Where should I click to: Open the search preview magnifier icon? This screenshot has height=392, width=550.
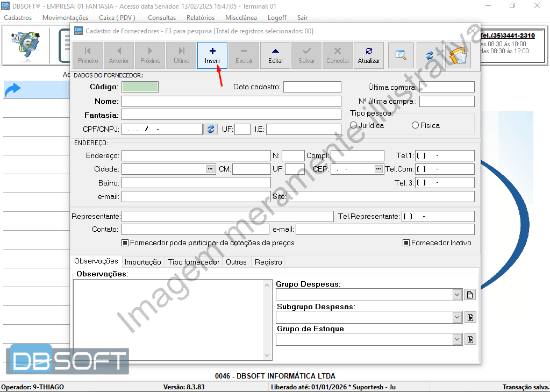(x=400, y=55)
